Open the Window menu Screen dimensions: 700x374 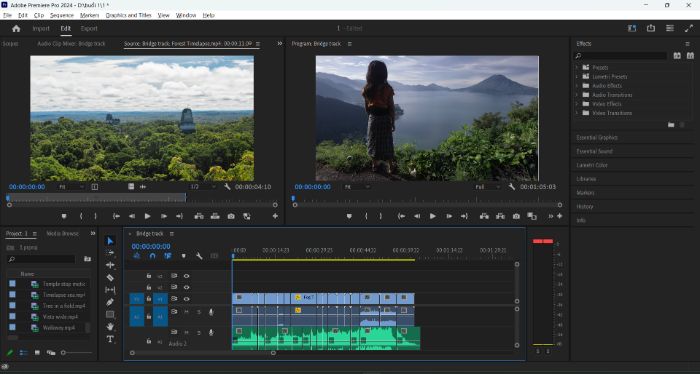(186, 15)
